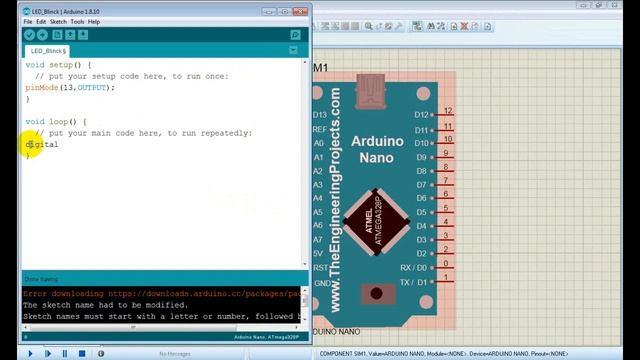
Task: Click the console scroll left arrow
Action: [x=26, y=327]
